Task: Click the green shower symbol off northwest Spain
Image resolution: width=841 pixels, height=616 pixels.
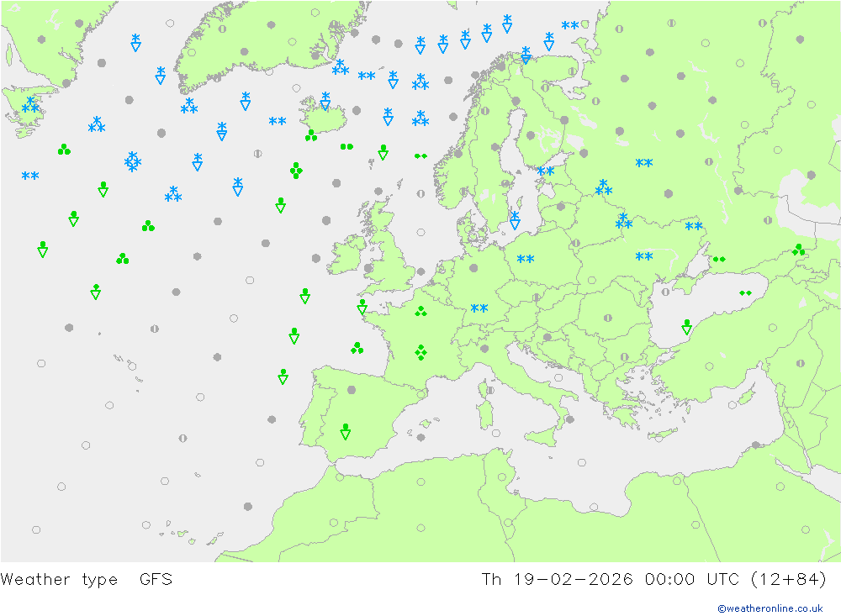Action: coord(283,376)
